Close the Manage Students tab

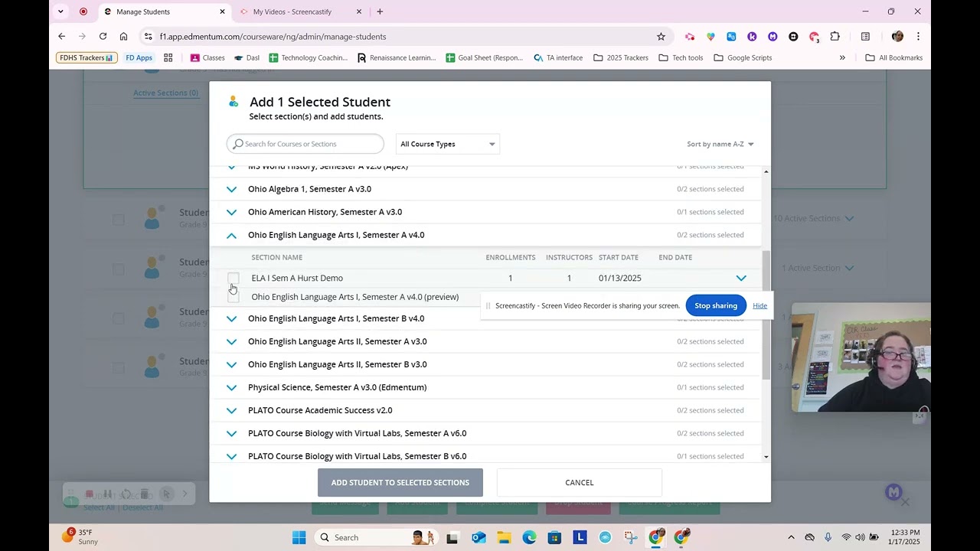(x=222, y=11)
